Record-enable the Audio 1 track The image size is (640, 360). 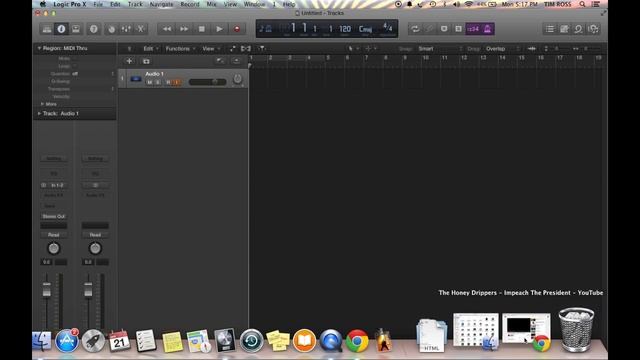pyautogui.click(x=168, y=82)
